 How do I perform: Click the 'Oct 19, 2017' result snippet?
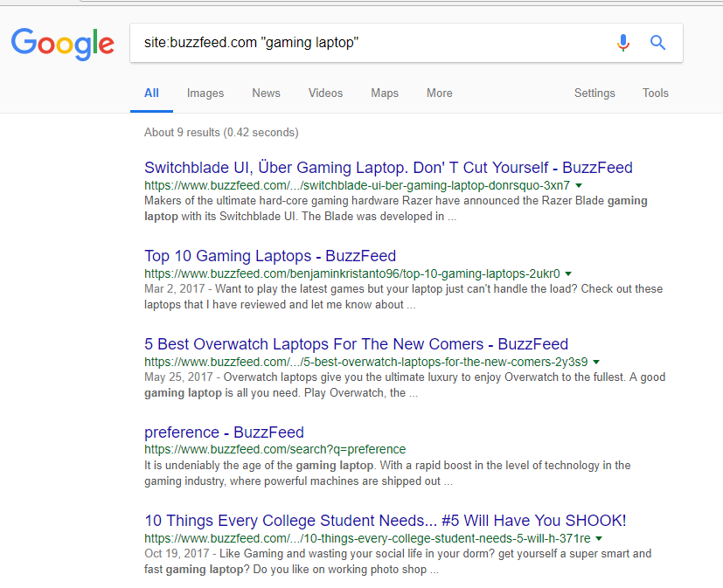point(398,562)
